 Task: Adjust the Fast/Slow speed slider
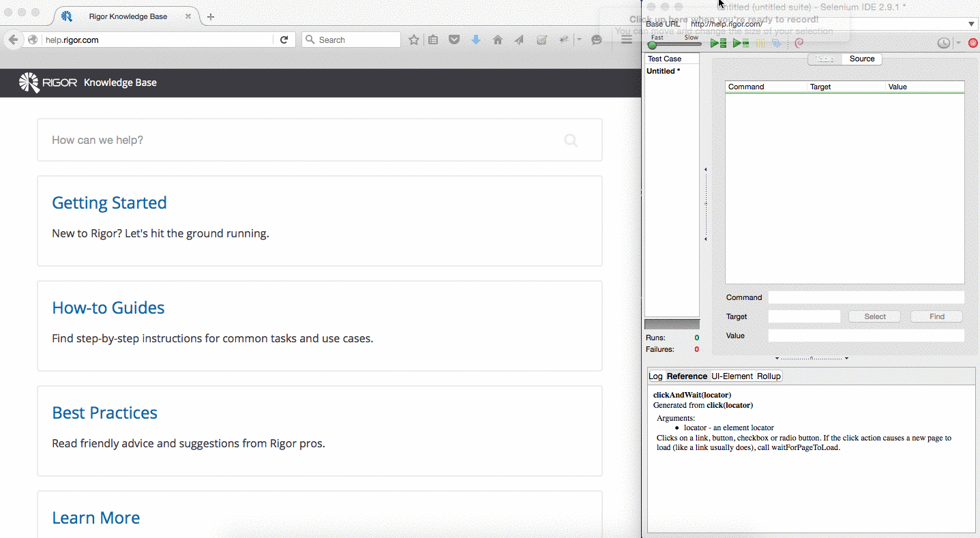tap(674, 45)
